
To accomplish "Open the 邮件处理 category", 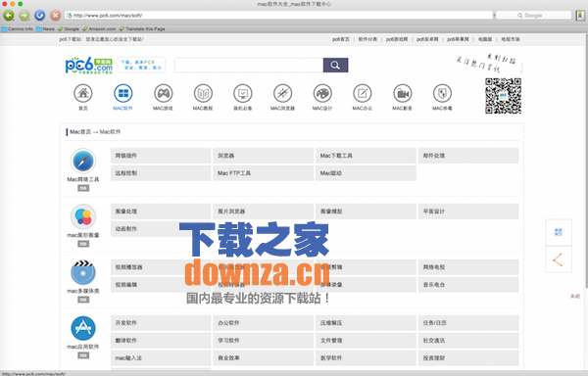I will (x=468, y=156).
